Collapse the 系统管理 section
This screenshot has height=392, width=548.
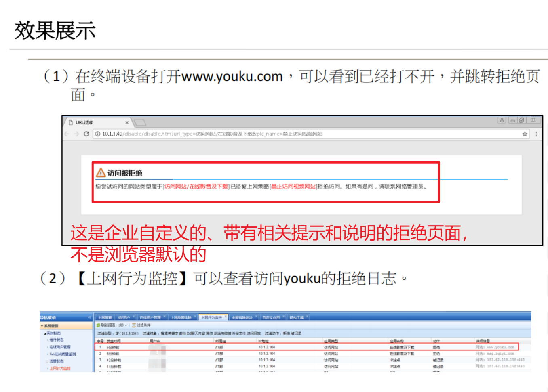(x=66, y=326)
